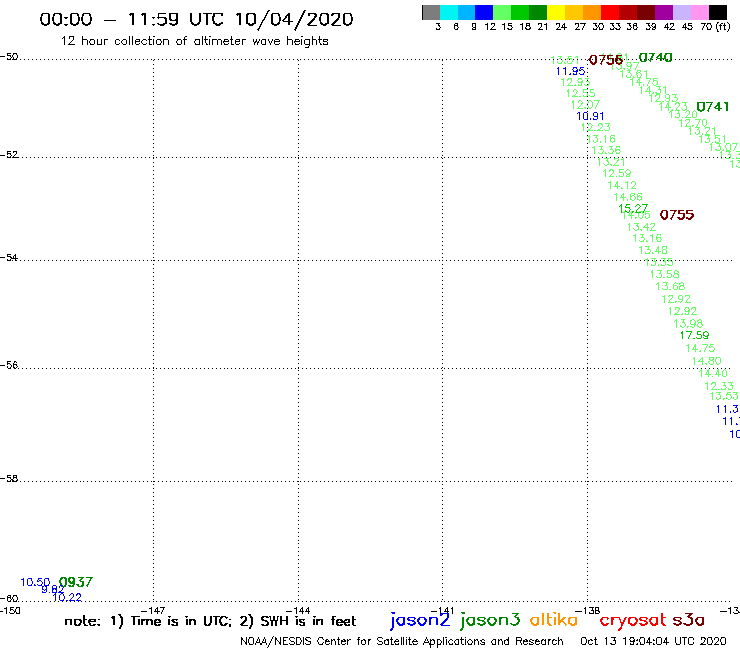Click the wave height value '12.70'
This screenshot has height=650, width=740.
(x=693, y=124)
